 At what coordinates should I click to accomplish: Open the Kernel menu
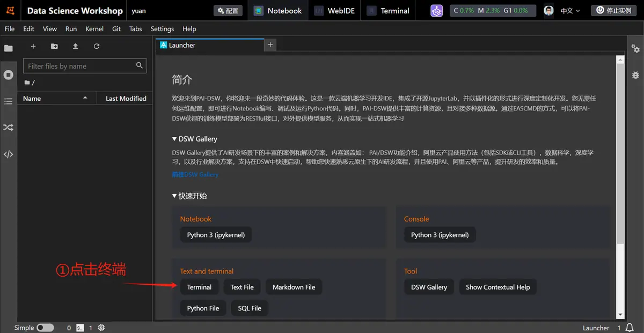[94, 29]
